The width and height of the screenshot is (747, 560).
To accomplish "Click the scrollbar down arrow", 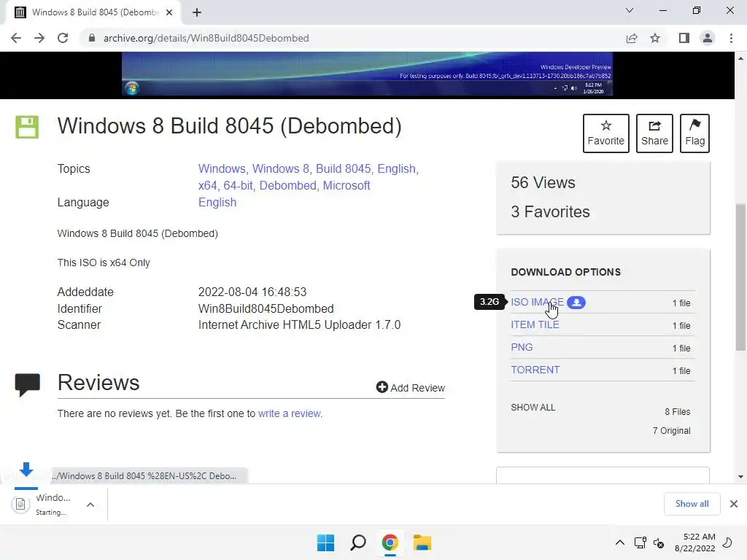I will coord(740,477).
